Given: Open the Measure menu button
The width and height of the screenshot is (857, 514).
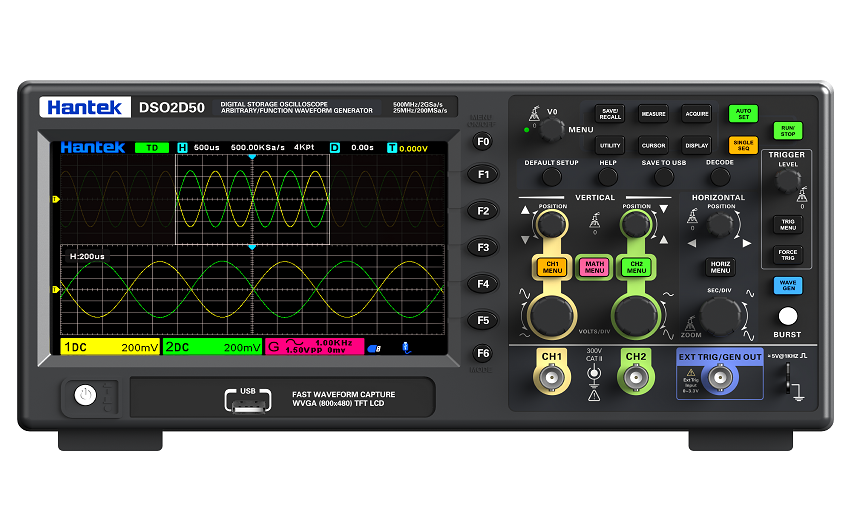Looking at the screenshot, I should (x=653, y=114).
